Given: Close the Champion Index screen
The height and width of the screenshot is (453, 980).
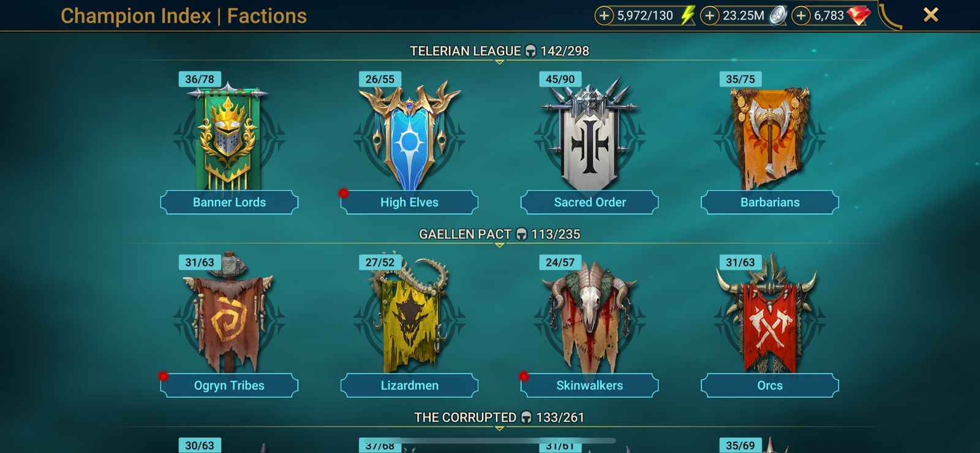Looking at the screenshot, I should coord(930,15).
